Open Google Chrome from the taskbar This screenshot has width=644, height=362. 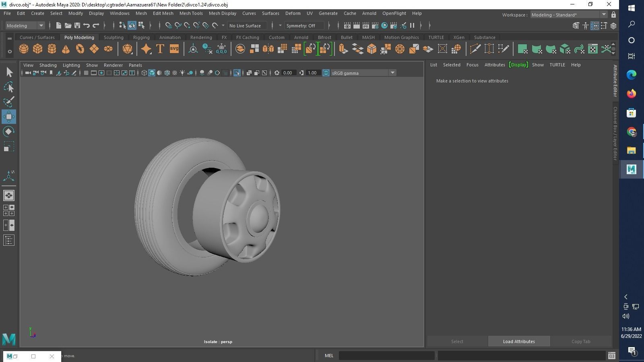(x=631, y=132)
